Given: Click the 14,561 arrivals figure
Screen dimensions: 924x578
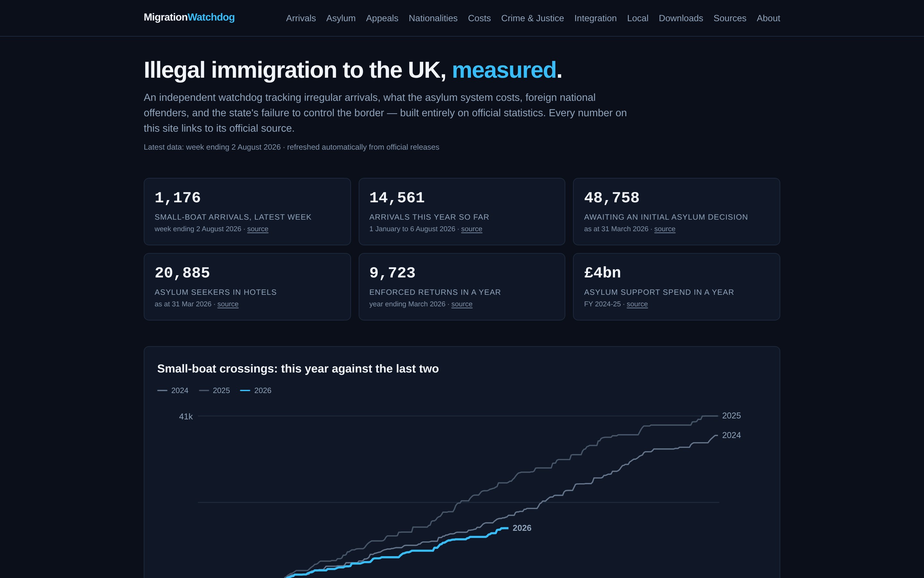Looking at the screenshot, I should (x=397, y=197).
